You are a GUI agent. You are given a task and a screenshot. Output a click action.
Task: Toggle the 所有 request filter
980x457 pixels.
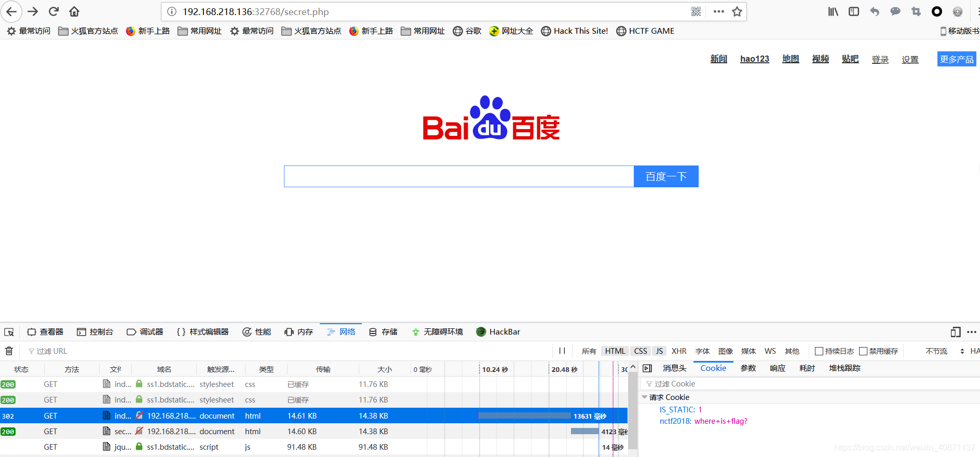[589, 351]
